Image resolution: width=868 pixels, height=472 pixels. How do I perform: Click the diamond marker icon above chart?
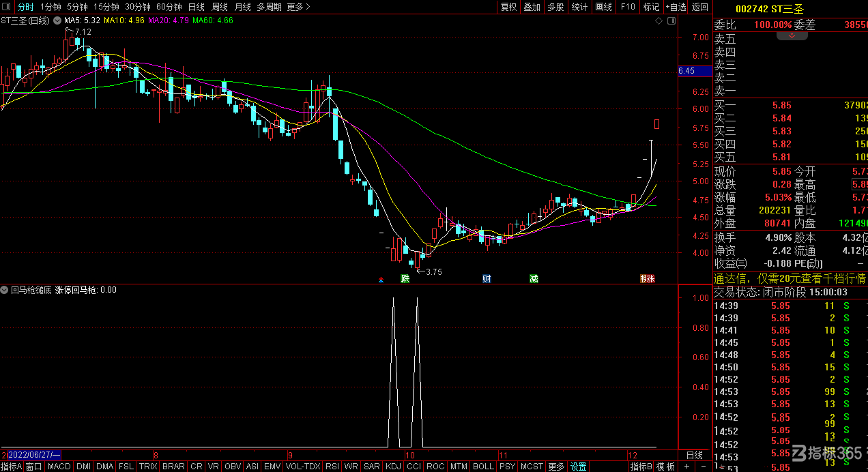point(659,21)
